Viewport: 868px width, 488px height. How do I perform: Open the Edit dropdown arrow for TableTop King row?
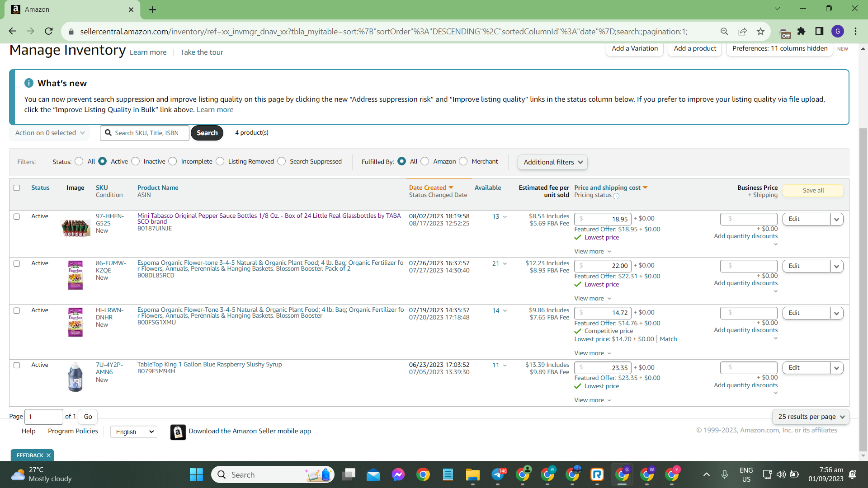click(x=837, y=368)
